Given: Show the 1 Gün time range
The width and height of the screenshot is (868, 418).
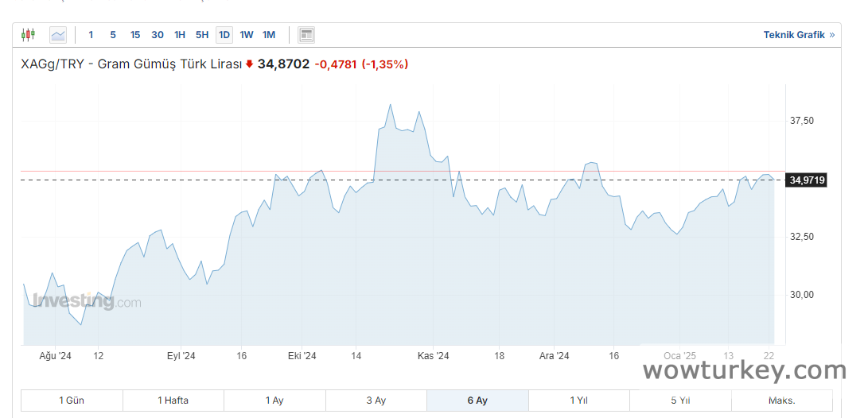Looking at the screenshot, I should tap(72, 401).
